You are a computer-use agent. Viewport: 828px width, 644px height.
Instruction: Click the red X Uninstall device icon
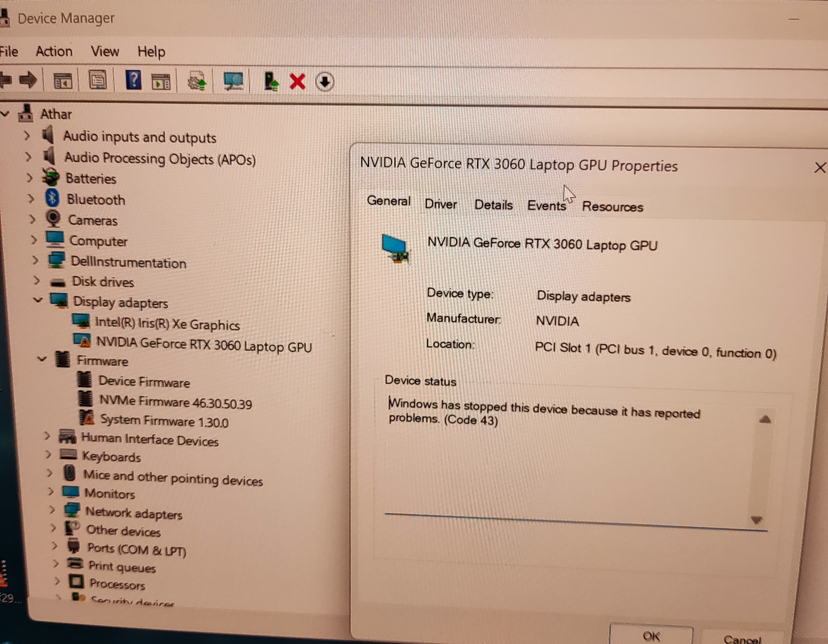pos(298,81)
